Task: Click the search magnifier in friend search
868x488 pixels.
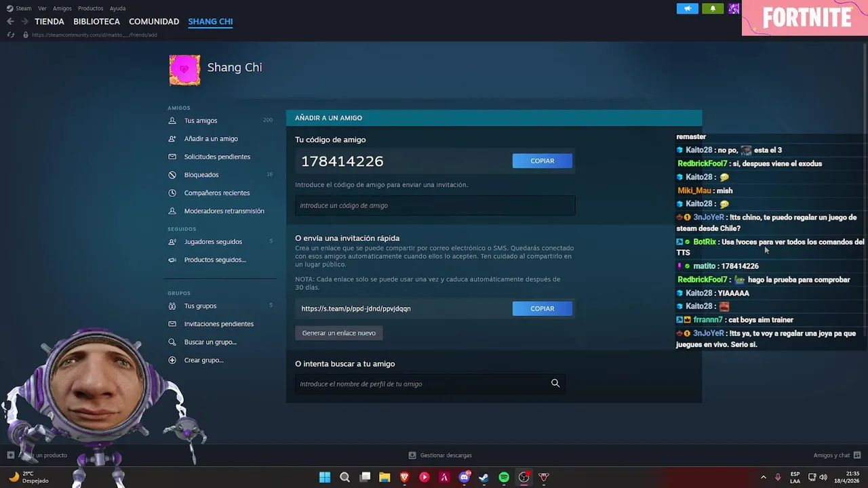Action: click(555, 384)
